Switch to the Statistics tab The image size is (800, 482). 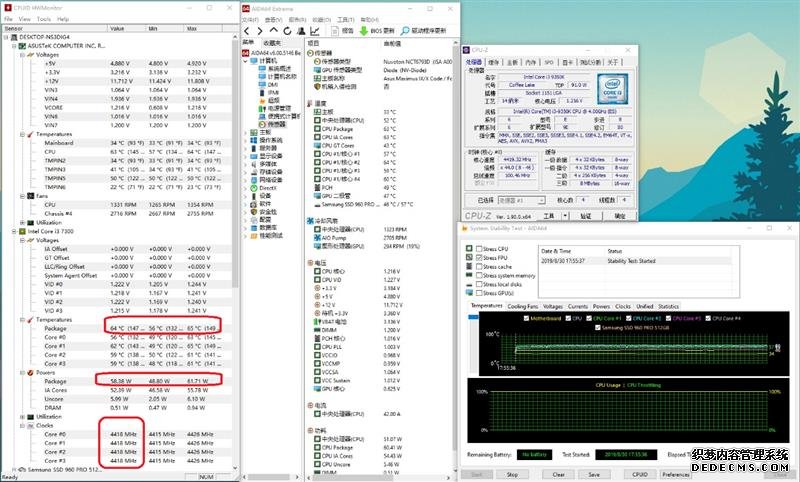click(x=668, y=307)
